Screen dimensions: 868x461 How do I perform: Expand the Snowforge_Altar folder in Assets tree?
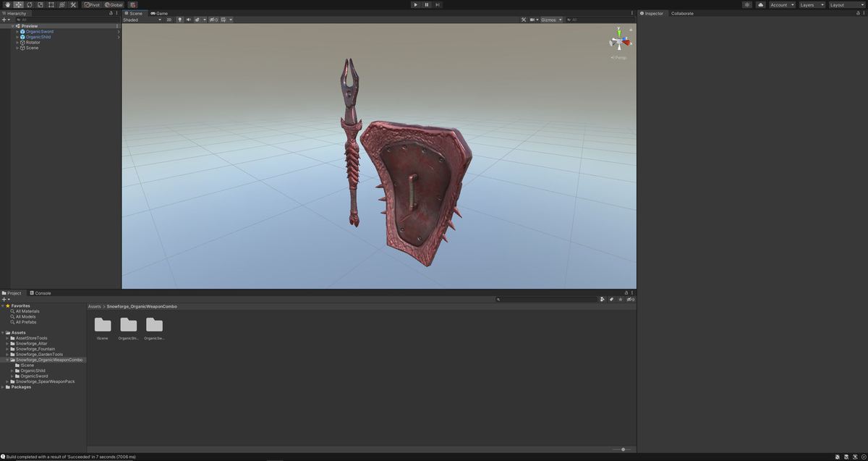[x=7, y=344]
